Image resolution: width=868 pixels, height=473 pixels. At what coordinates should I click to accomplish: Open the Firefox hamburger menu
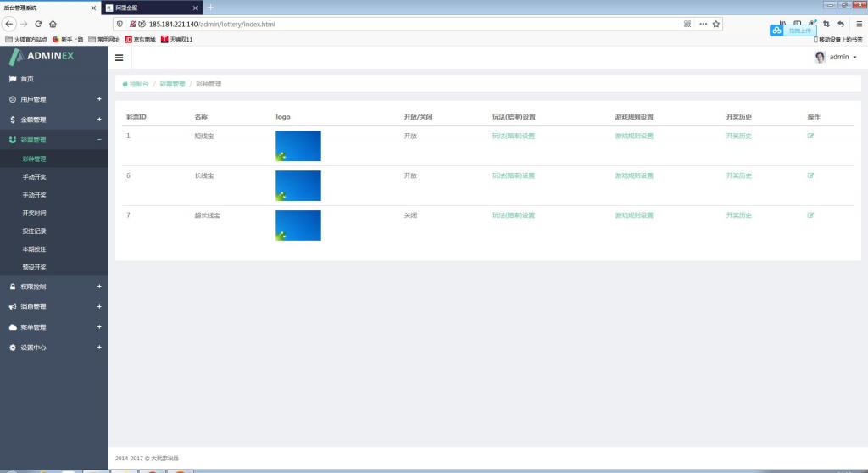pos(859,24)
